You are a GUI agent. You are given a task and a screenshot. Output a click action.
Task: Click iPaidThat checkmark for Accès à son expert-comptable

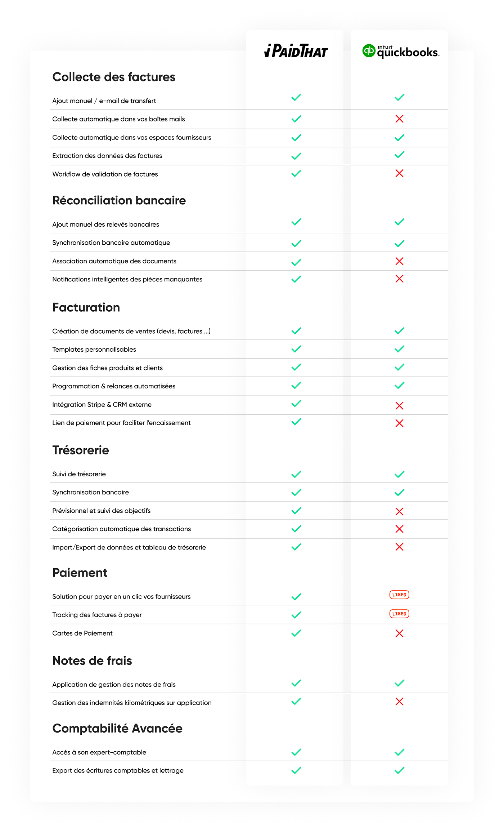point(296,752)
